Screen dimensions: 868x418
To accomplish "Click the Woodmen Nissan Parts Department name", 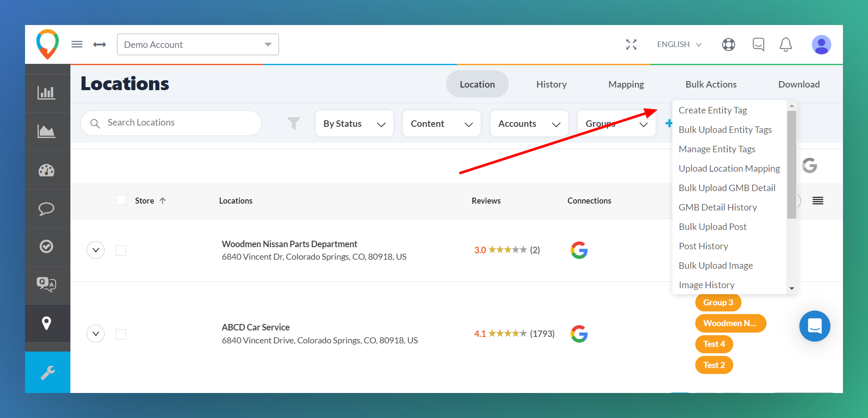I will coord(289,244).
